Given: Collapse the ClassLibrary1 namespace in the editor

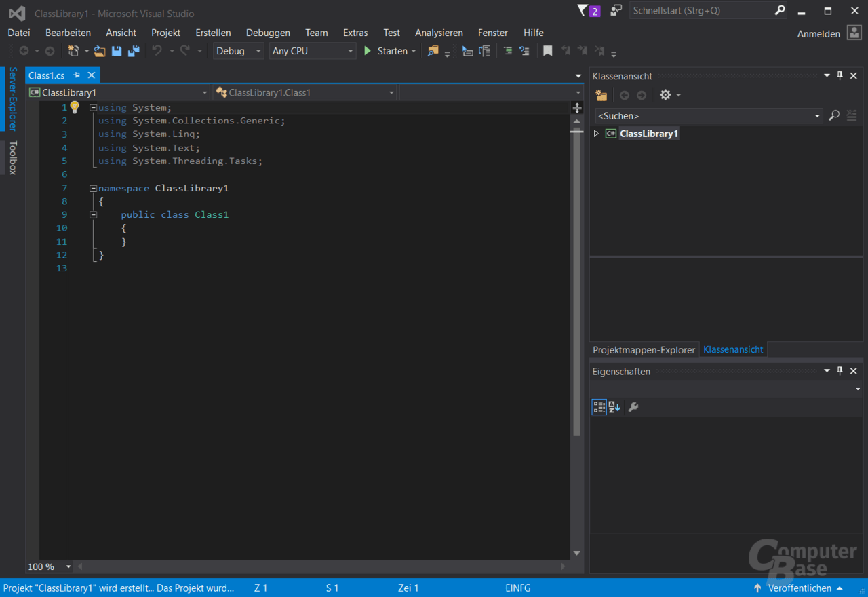Looking at the screenshot, I should [x=93, y=188].
